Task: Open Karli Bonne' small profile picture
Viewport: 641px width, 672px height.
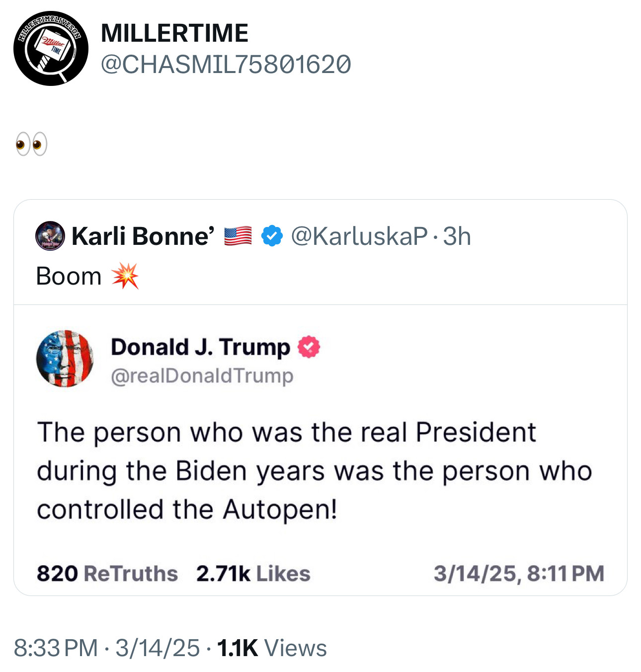Action: click(50, 236)
